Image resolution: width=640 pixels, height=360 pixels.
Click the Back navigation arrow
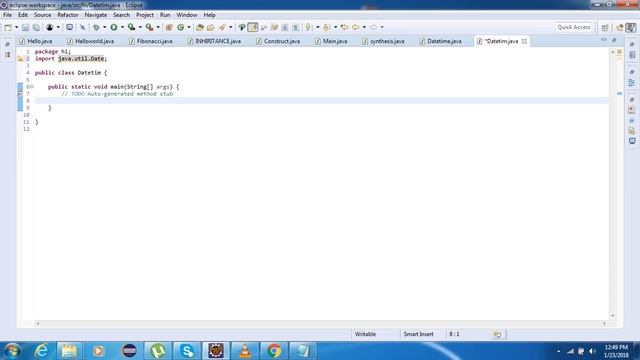[356, 27]
